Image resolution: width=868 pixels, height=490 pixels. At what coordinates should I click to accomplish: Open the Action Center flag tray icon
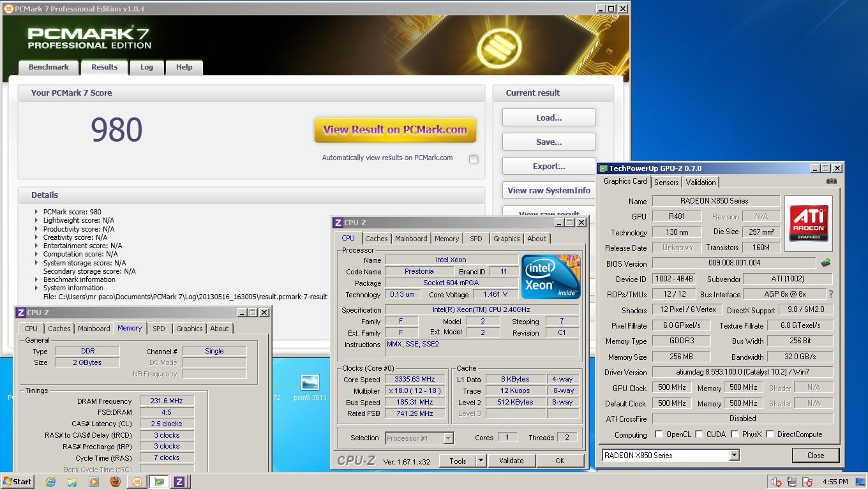(x=807, y=482)
